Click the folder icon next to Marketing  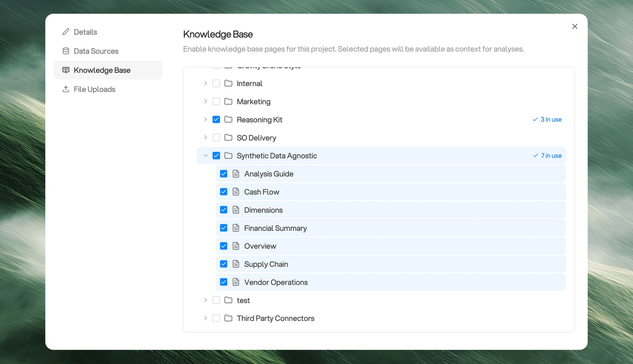pos(228,101)
